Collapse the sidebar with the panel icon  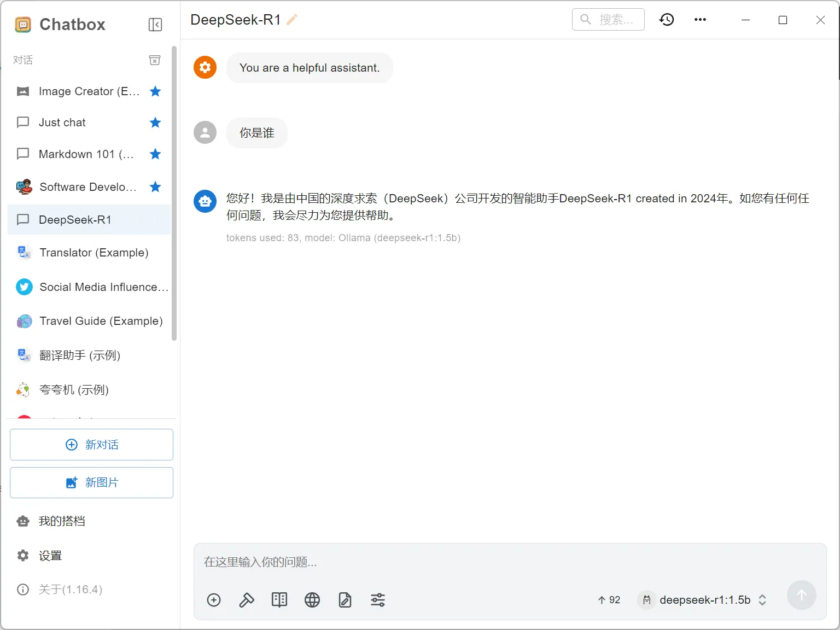click(x=155, y=25)
